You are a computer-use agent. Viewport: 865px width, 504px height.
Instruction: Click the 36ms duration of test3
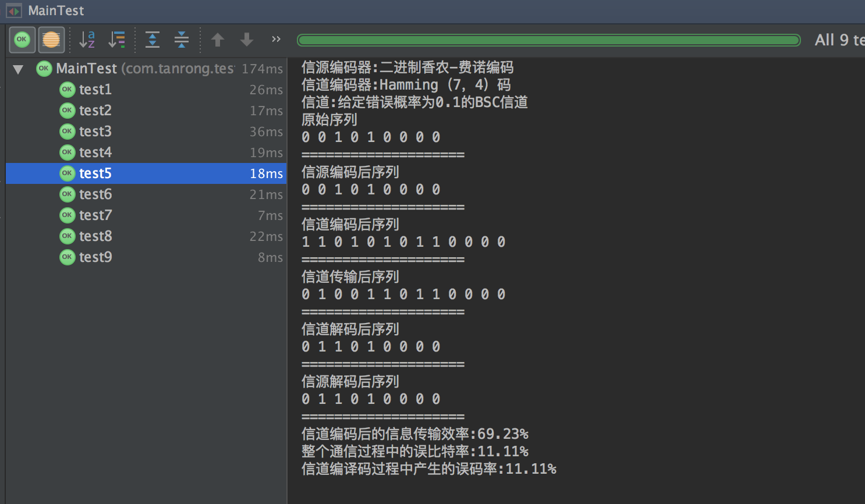pyautogui.click(x=267, y=132)
